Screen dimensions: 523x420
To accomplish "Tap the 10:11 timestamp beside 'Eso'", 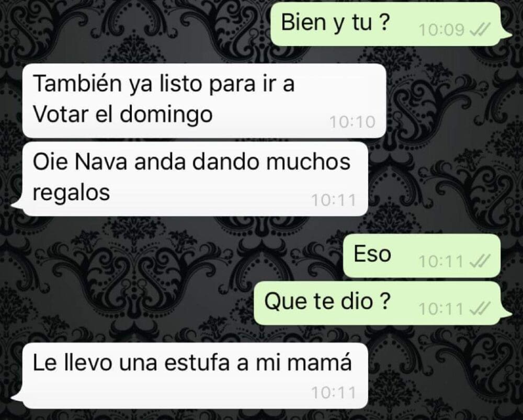I will (x=441, y=262).
